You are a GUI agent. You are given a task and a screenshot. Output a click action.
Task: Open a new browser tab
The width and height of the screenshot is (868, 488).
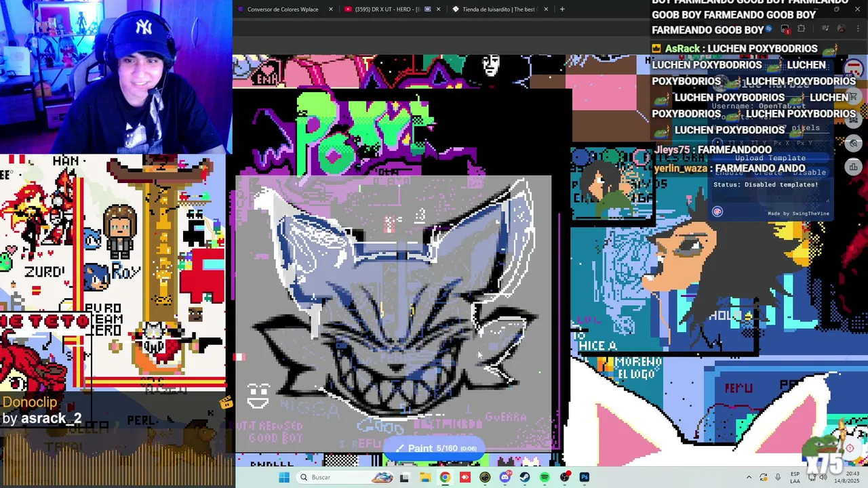coord(562,9)
